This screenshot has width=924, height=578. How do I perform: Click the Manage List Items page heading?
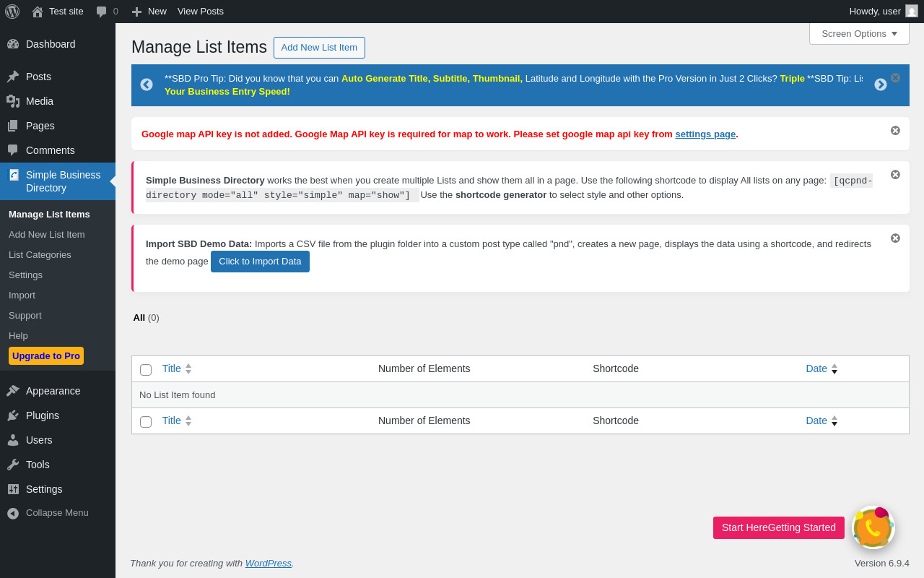pos(199,47)
